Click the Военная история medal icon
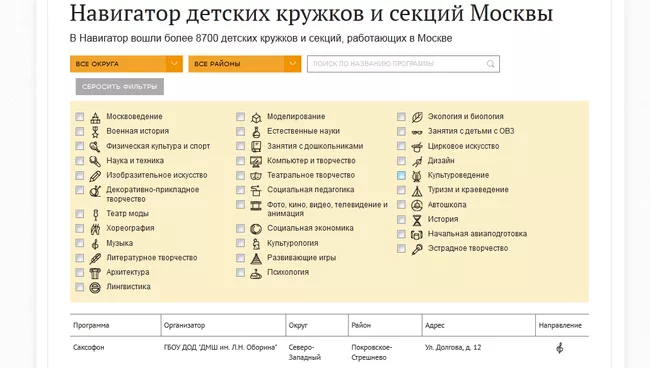 [x=95, y=132]
